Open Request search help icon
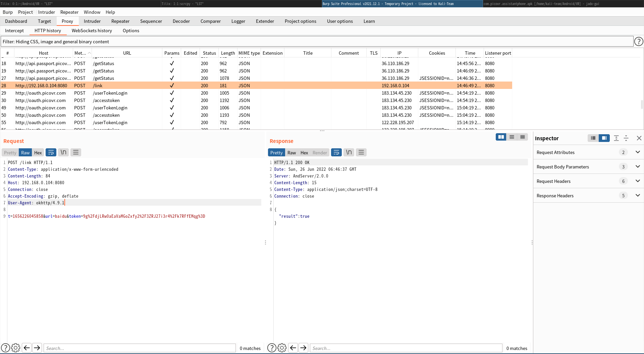Viewport: 644px width, 354px height. (x=5, y=348)
